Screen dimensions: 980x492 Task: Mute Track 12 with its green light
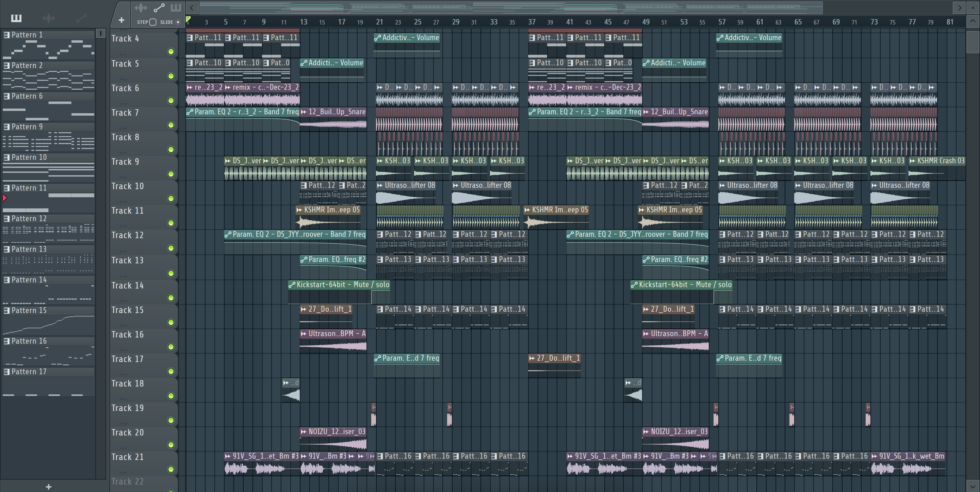click(171, 248)
